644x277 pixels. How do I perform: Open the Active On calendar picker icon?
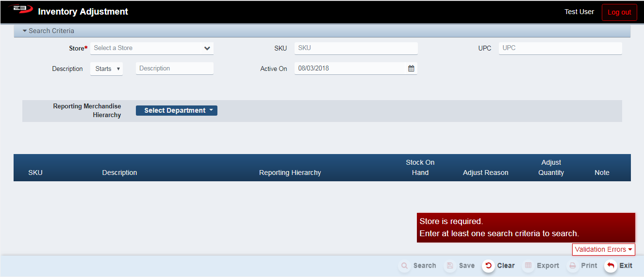[x=411, y=69]
